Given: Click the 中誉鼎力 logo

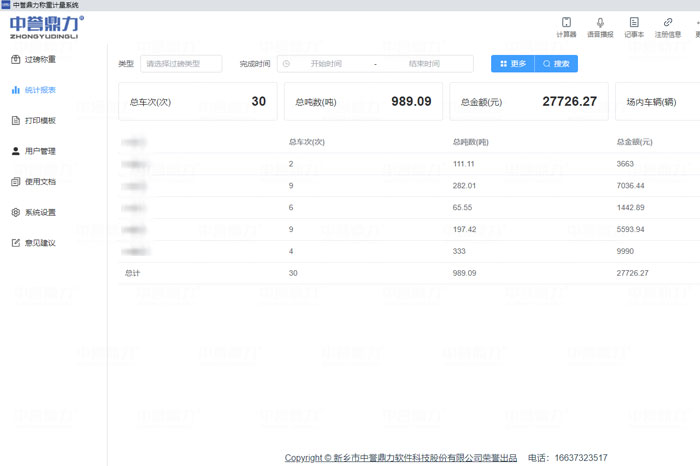Looking at the screenshot, I should pos(47,26).
